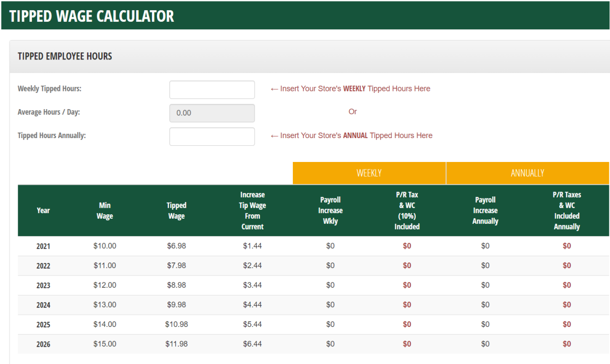Click the Min Wage column header
610x364 pixels.
click(105, 211)
